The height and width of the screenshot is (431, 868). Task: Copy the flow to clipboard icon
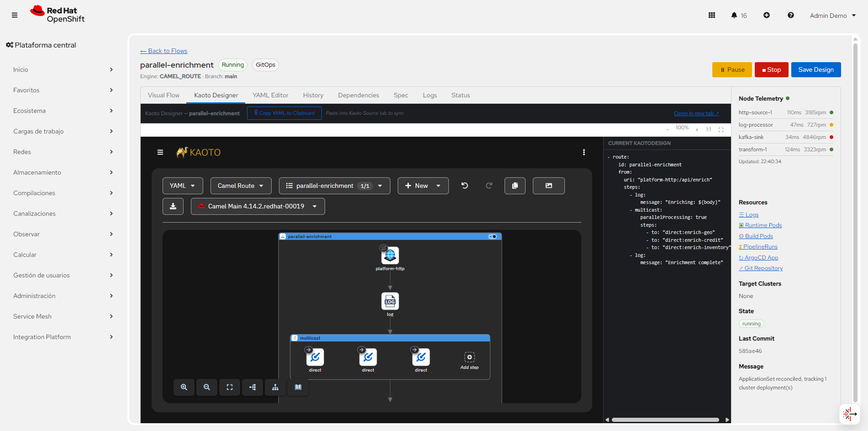[515, 186]
